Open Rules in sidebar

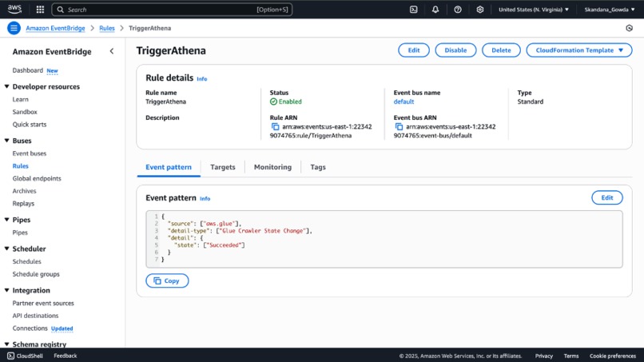21,166
